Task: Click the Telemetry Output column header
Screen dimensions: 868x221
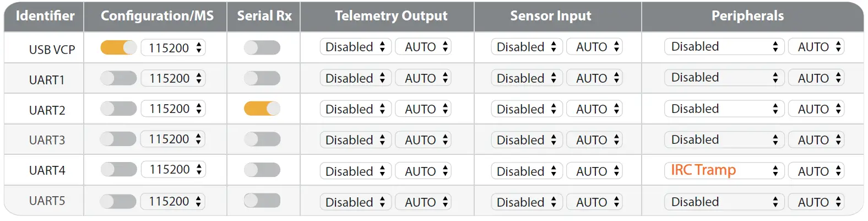Action: coord(391,16)
